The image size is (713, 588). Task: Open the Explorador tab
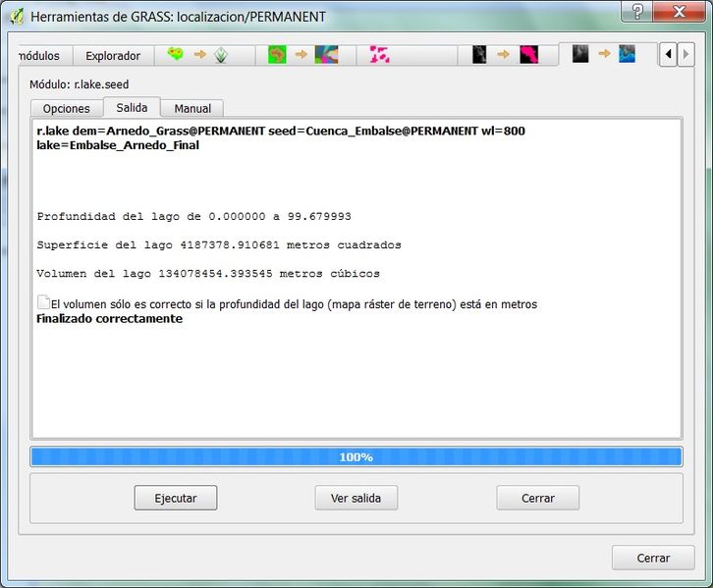pos(113,56)
